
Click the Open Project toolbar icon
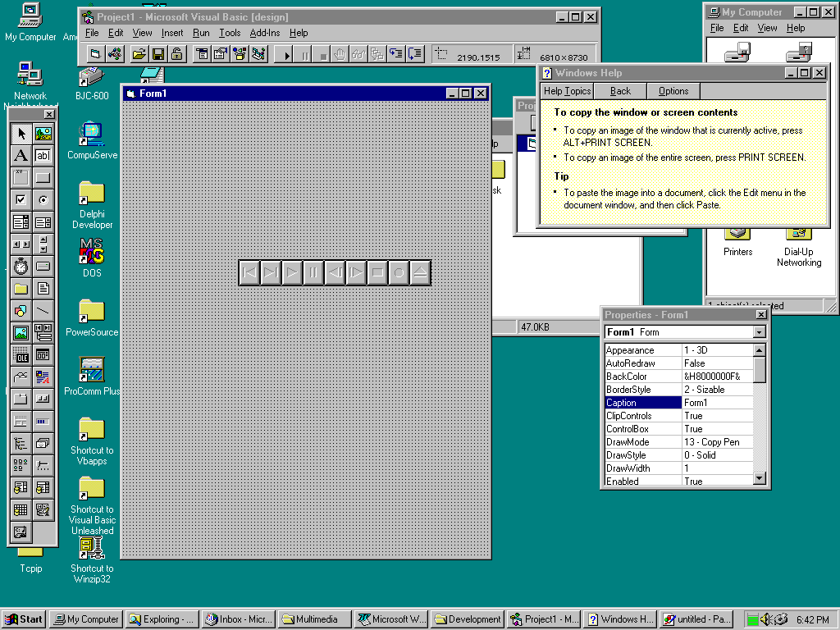click(139, 54)
